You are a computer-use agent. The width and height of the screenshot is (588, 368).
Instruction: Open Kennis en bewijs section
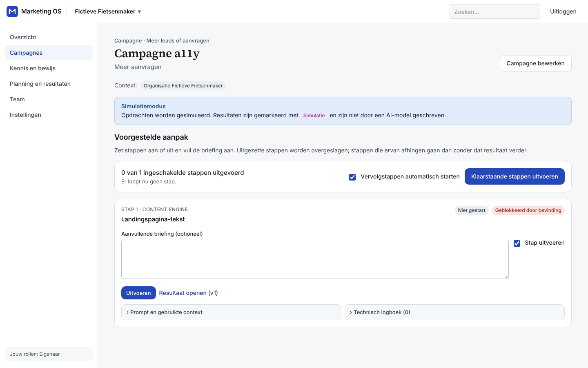coord(49,68)
